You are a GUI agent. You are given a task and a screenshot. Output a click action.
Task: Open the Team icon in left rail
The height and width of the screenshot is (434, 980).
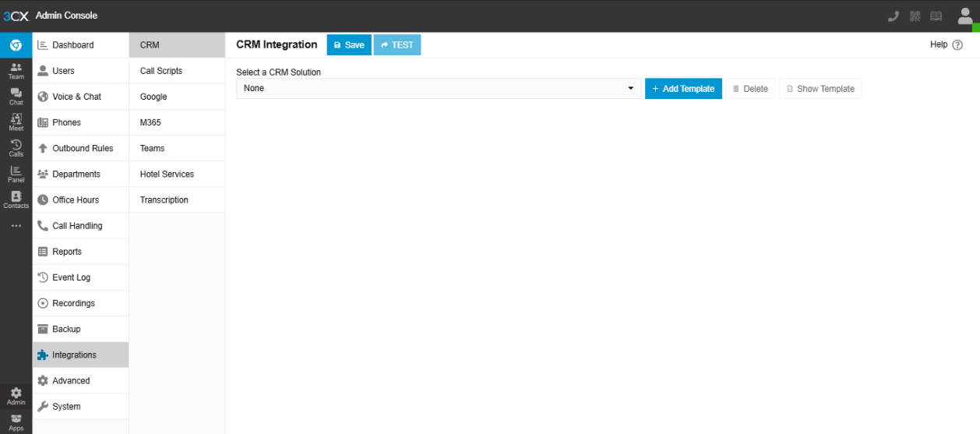[x=16, y=70]
